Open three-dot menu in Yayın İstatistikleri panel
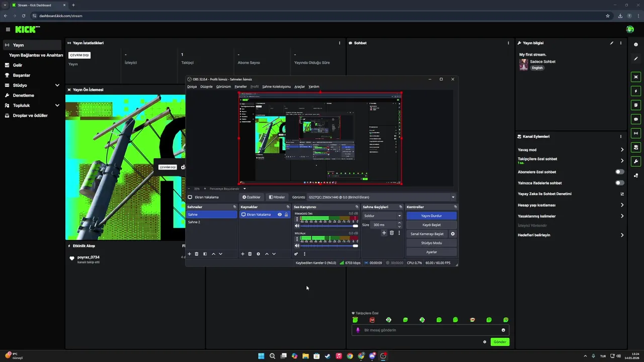 coord(340,43)
